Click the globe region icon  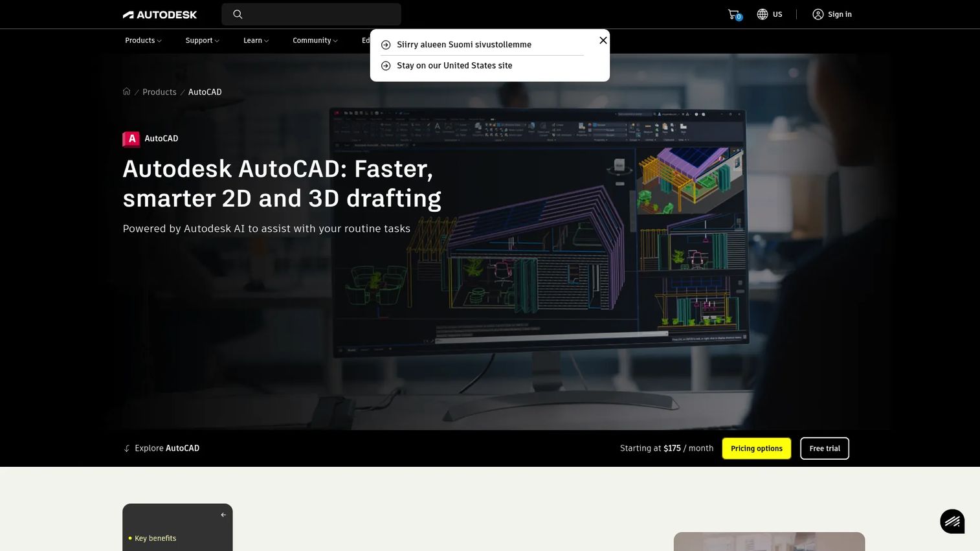[763, 14]
